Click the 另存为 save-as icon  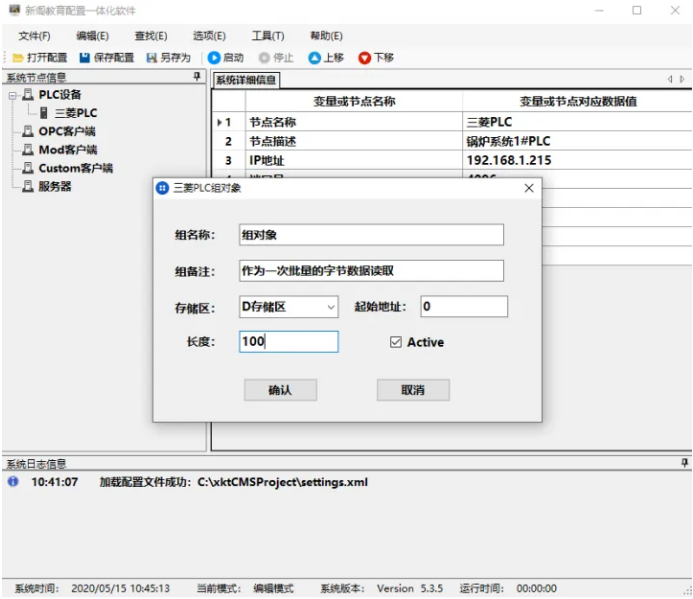pyautogui.click(x=152, y=58)
